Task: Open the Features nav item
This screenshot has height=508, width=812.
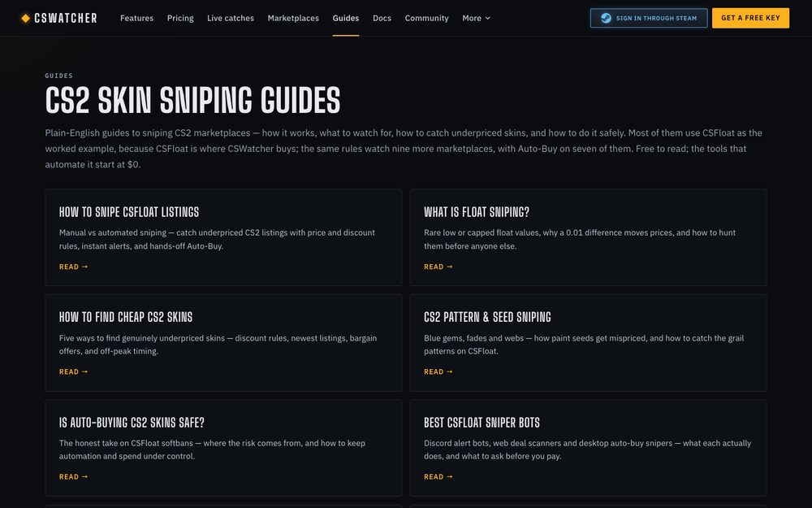Action: point(136,18)
